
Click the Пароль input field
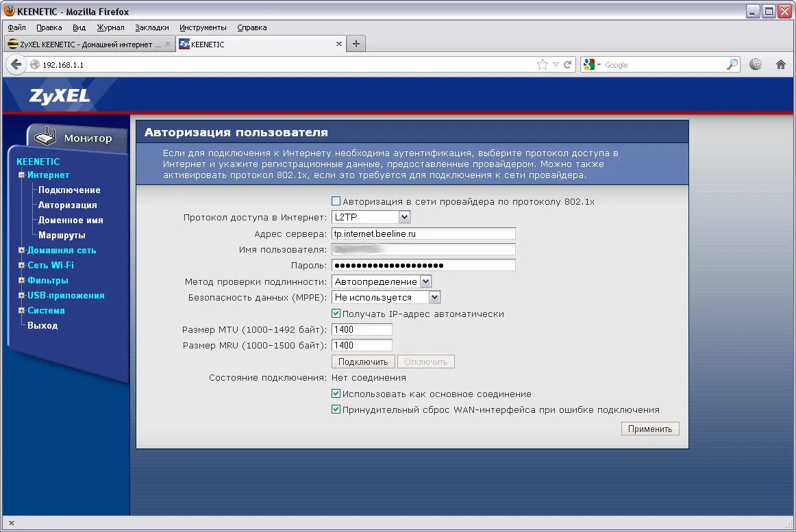(x=423, y=265)
